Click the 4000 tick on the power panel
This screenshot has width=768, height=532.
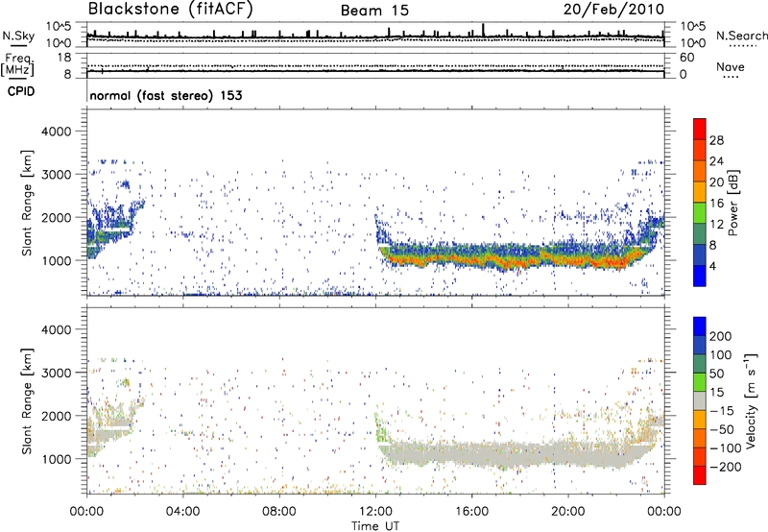[x=57, y=132]
